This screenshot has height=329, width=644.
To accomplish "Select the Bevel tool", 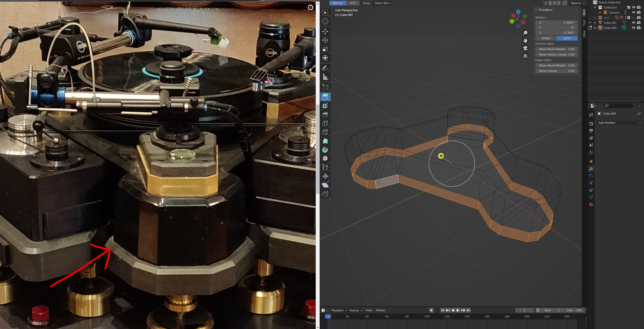I will click(x=325, y=114).
